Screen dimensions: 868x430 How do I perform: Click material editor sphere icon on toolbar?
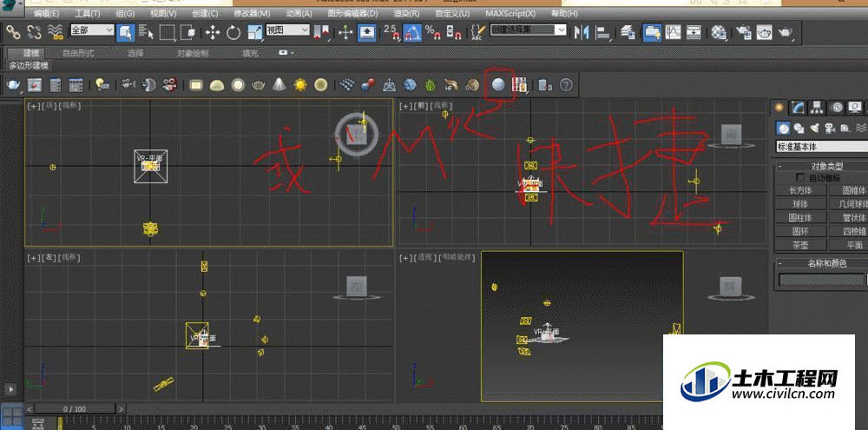tap(499, 85)
